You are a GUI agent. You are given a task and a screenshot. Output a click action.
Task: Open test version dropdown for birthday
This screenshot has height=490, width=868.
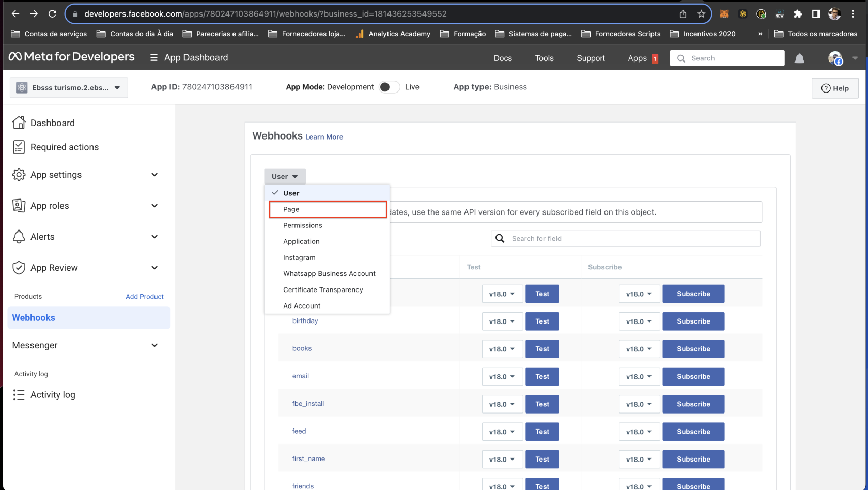[x=502, y=321]
